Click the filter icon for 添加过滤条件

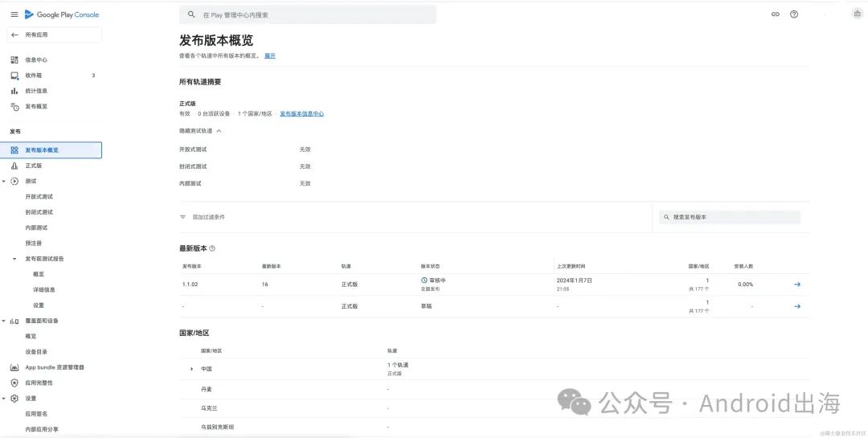[x=182, y=217]
